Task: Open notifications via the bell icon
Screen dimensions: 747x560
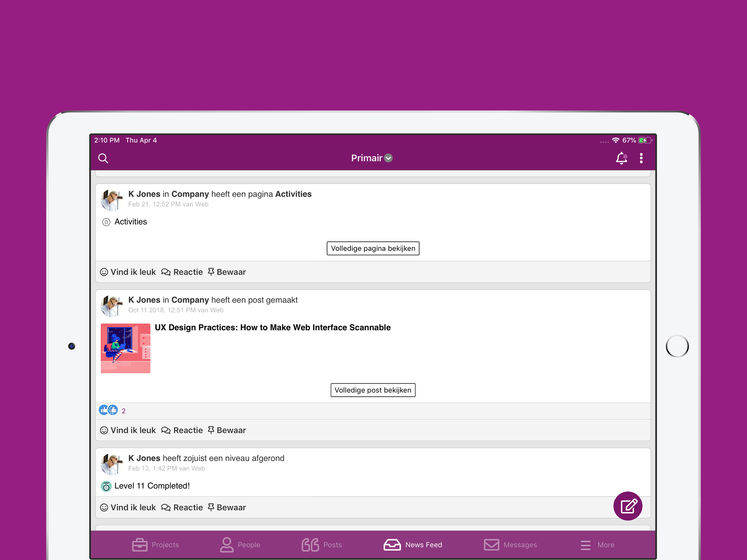Action: [621, 158]
